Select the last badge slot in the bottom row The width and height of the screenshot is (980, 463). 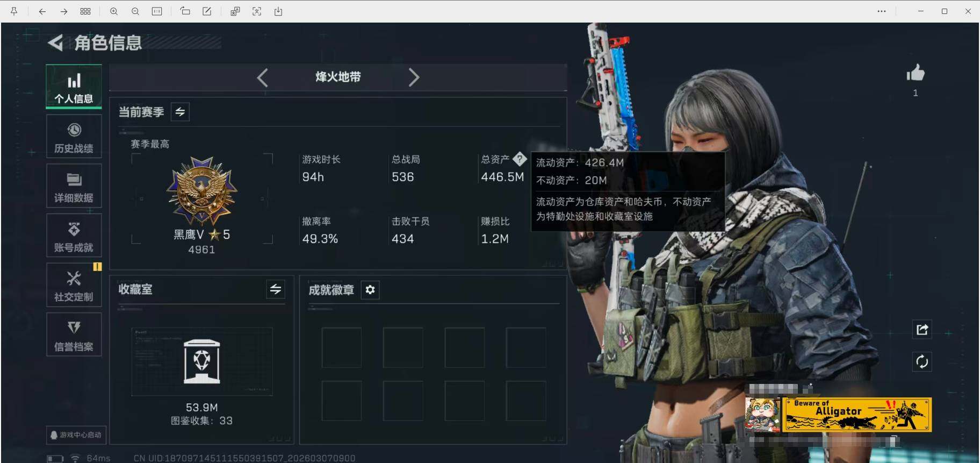(x=526, y=401)
